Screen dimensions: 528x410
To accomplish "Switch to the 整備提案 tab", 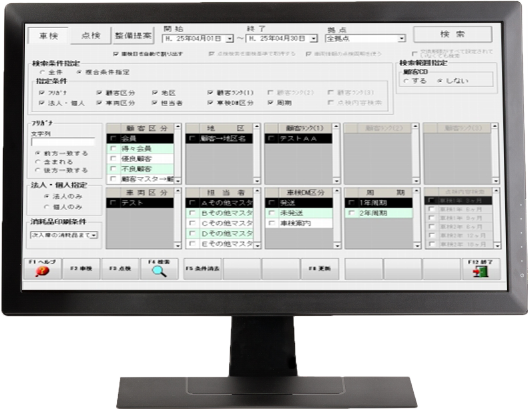I will [x=133, y=35].
